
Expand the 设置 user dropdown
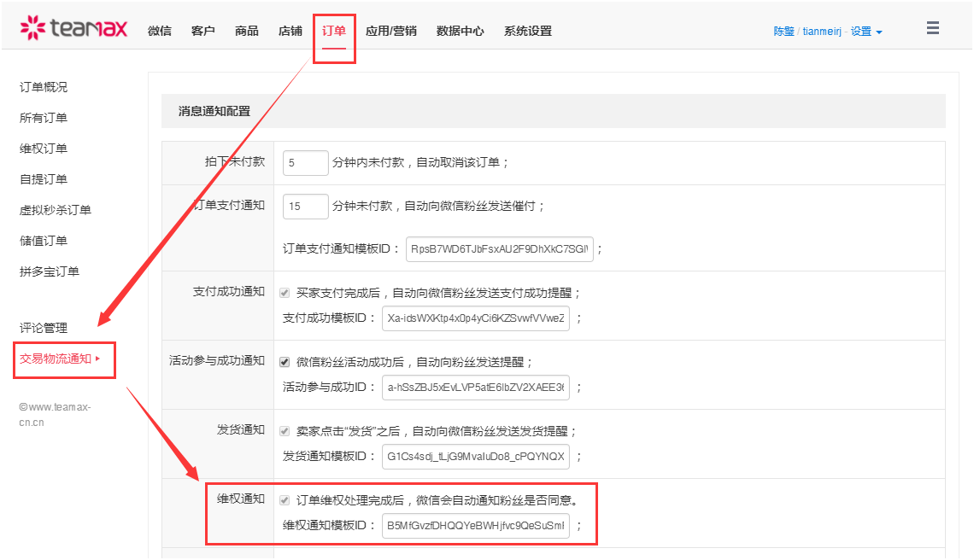point(866,32)
